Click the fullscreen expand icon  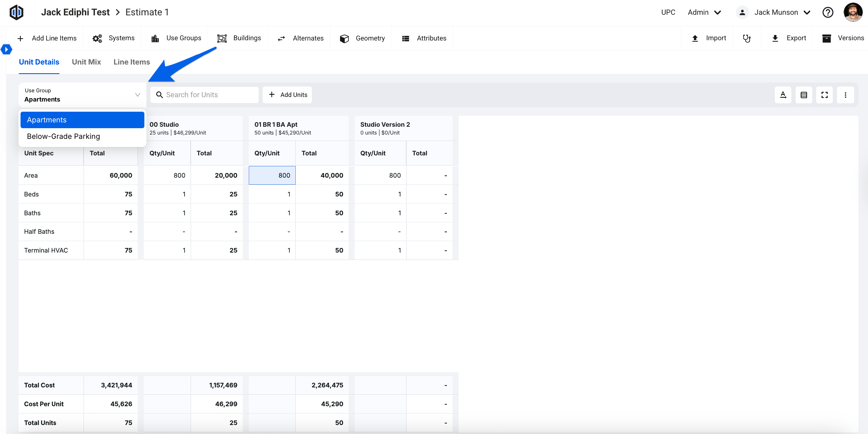pyautogui.click(x=824, y=95)
